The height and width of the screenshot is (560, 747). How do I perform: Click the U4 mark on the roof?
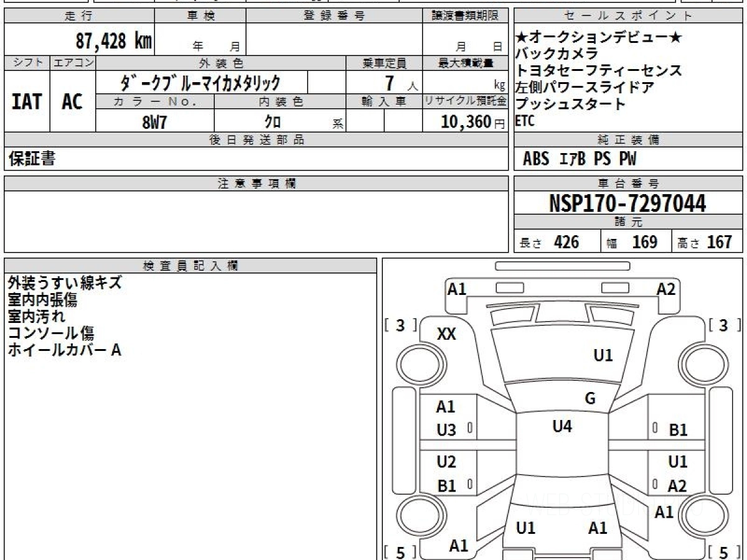(562, 426)
